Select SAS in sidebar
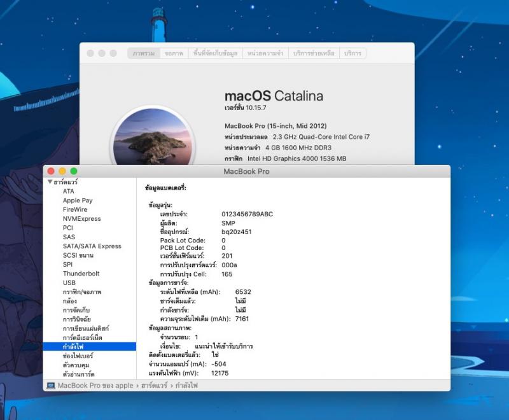This screenshot has height=420, width=509. (x=69, y=237)
